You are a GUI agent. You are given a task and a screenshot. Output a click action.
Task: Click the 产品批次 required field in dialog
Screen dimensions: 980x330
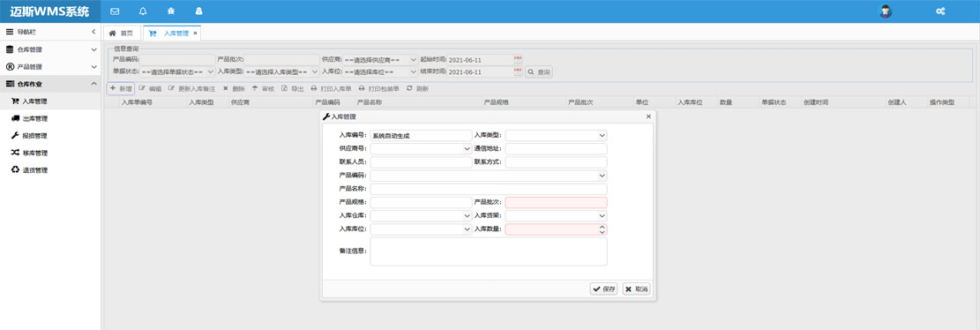point(556,203)
